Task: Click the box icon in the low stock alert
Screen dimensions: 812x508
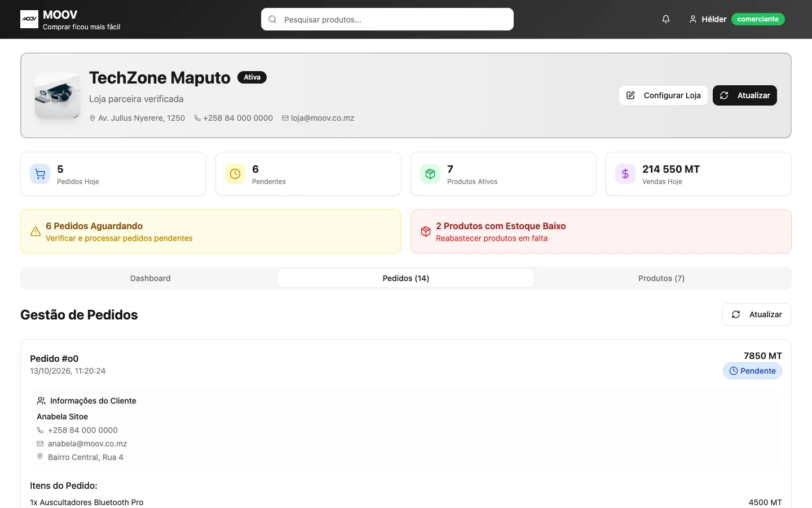Action: 426,231
